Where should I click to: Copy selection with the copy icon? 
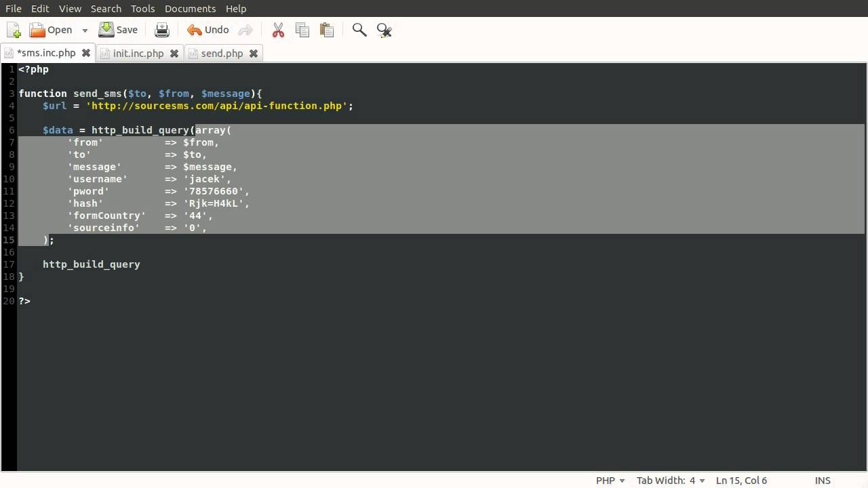coord(302,30)
